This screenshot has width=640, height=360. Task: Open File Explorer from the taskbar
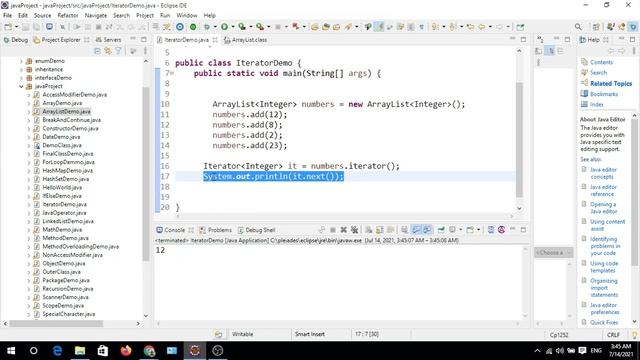tap(80, 351)
